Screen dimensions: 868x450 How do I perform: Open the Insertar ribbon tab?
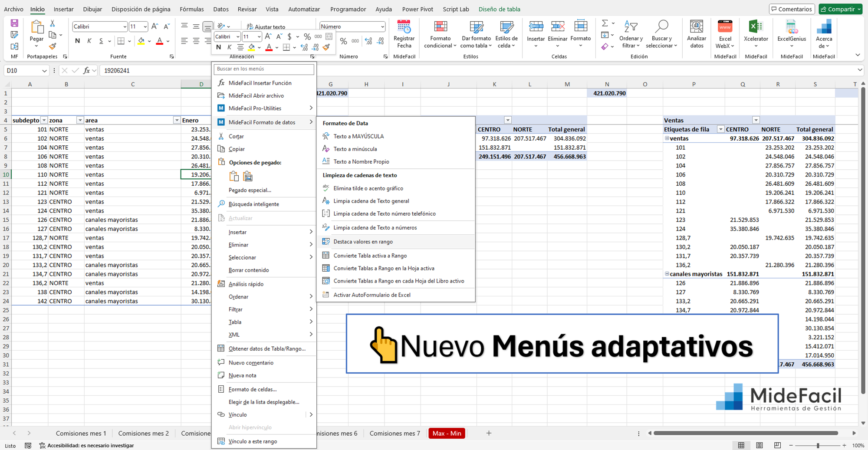[63, 9]
